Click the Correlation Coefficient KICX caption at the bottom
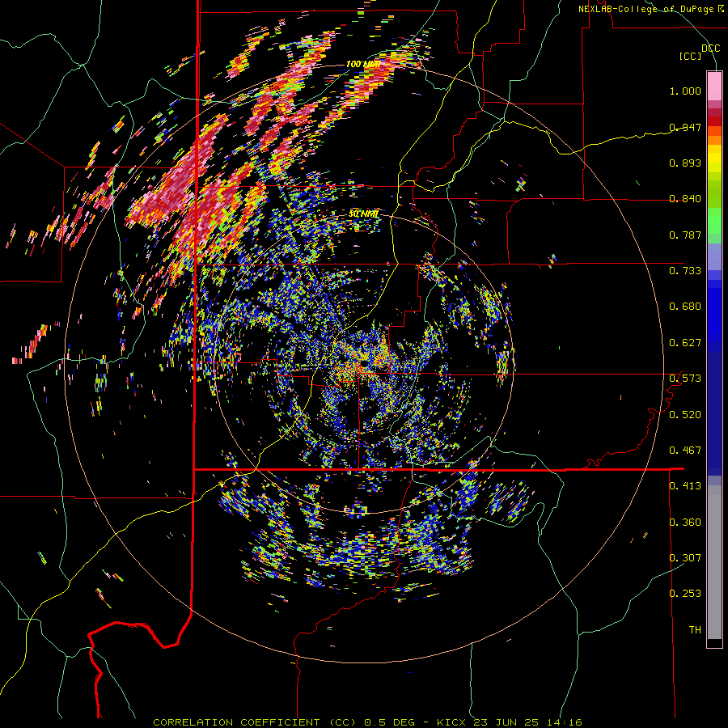 [x=367, y=722]
